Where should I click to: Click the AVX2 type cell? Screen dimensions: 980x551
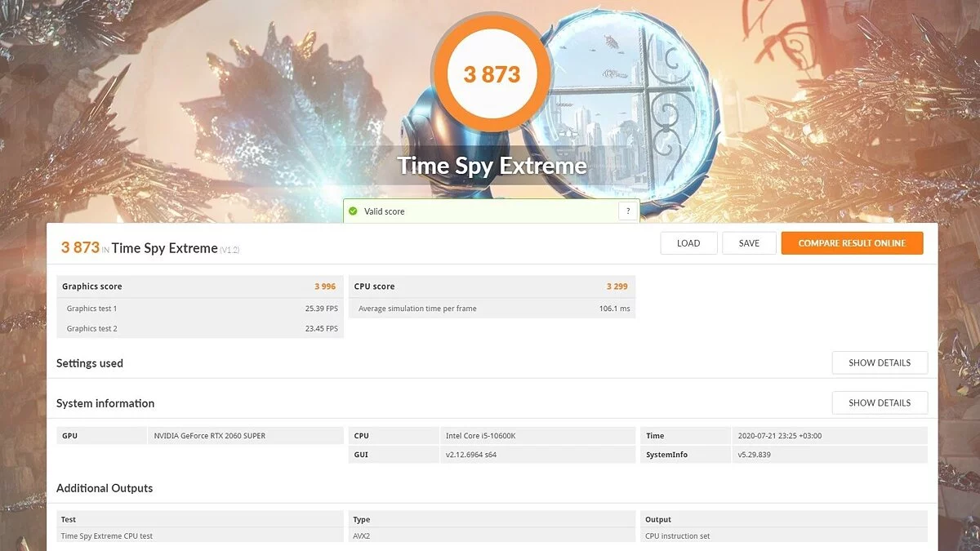tap(492, 536)
